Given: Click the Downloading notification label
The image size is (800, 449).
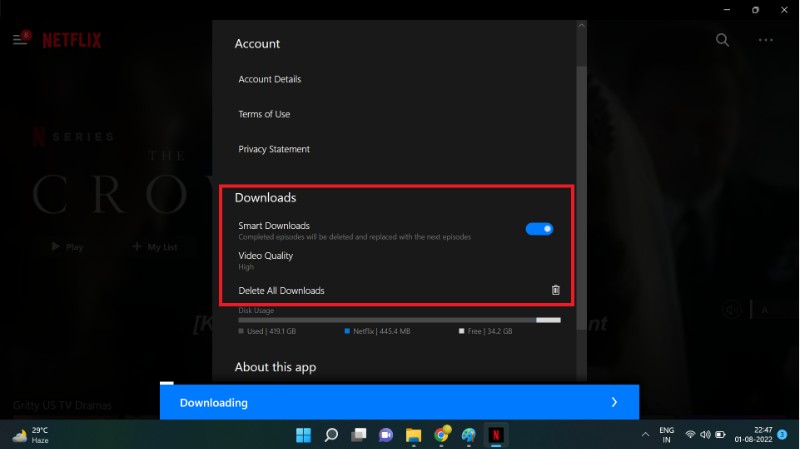Looking at the screenshot, I should point(214,403).
